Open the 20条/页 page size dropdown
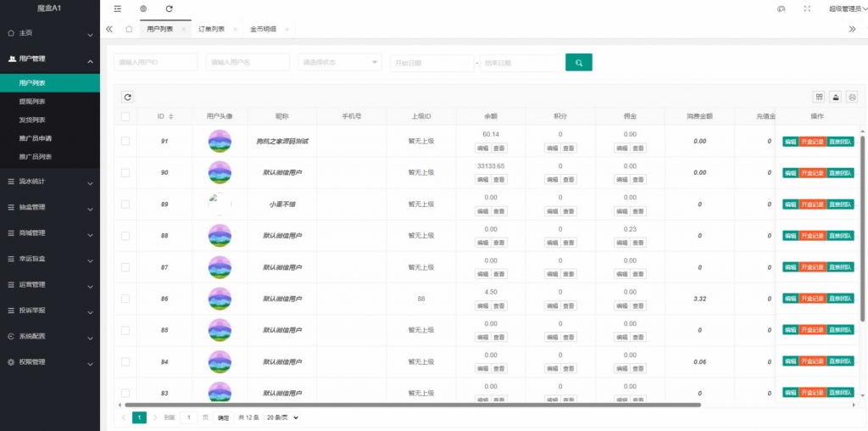This screenshot has height=431, width=868. click(282, 417)
